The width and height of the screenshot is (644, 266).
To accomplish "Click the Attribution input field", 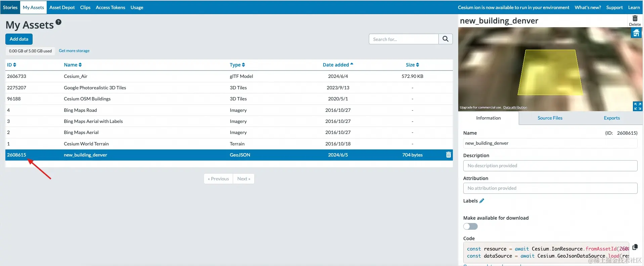I will point(550,188).
